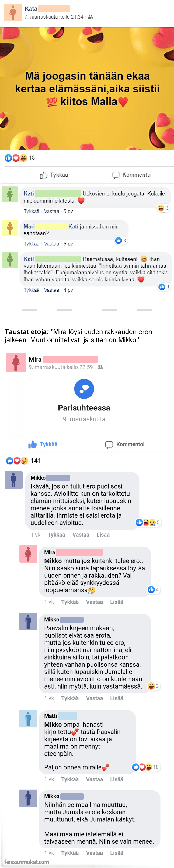Click Kommentti speech bubble under yellow post
The height and width of the screenshot is (868, 174).
[131, 175]
